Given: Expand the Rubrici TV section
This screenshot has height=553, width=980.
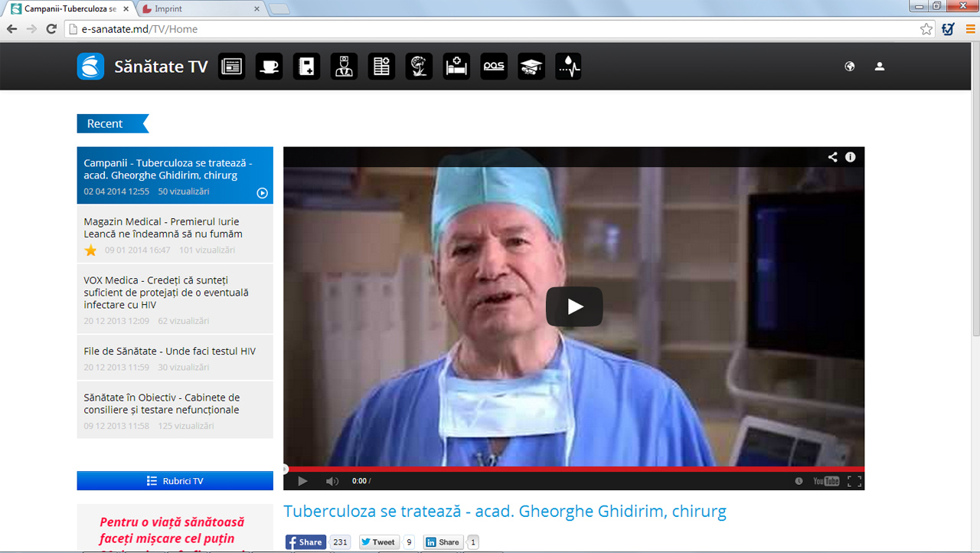Looking at the screenshot, I should 175,480.
